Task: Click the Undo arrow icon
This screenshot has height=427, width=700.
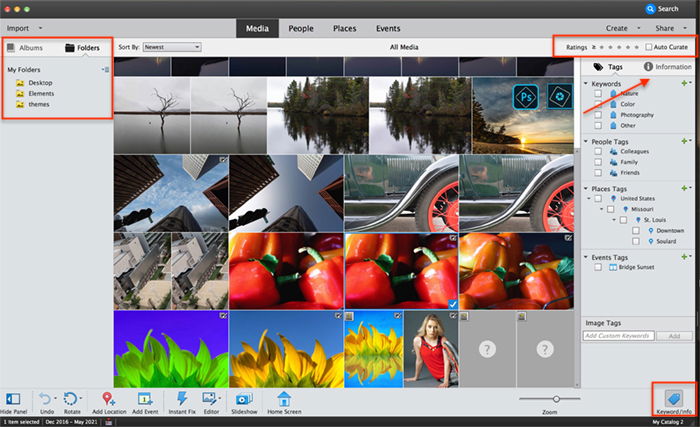Action: (45, 399)
